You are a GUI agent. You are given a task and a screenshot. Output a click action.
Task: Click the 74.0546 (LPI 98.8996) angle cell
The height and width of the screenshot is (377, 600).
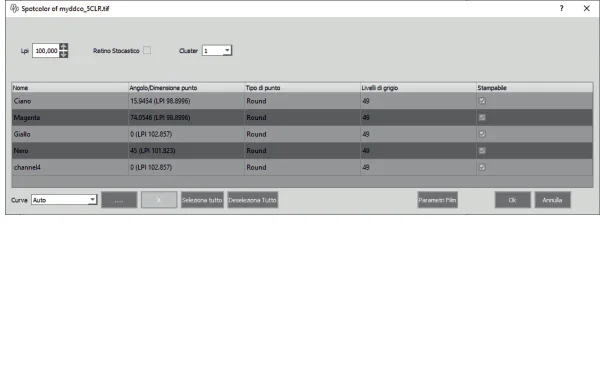186,118
